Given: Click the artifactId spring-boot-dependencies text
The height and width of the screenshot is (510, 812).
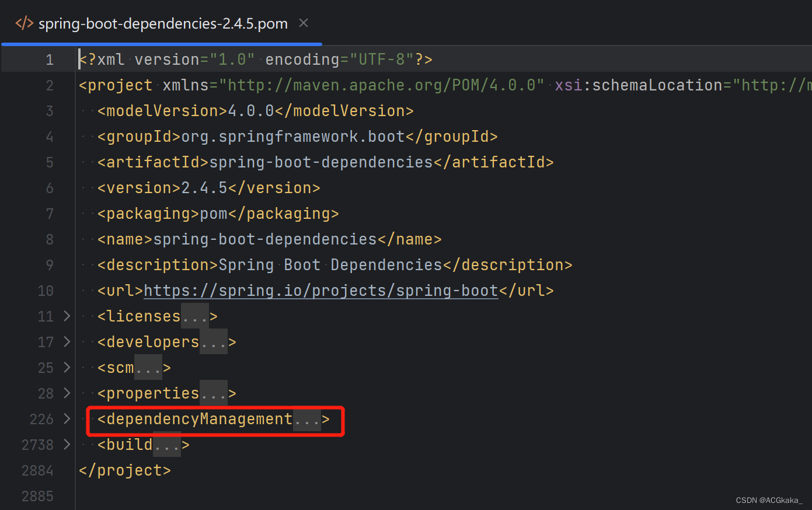Looking at the screenshot, I should coord(326,162).
